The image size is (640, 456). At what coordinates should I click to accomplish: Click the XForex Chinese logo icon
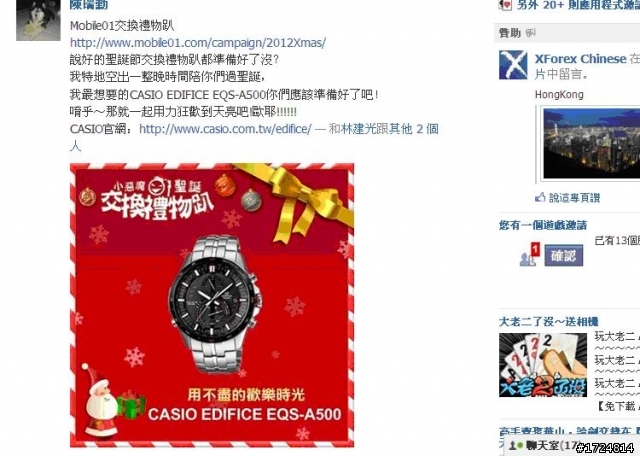pyautogui.click(x=513, y=65)
